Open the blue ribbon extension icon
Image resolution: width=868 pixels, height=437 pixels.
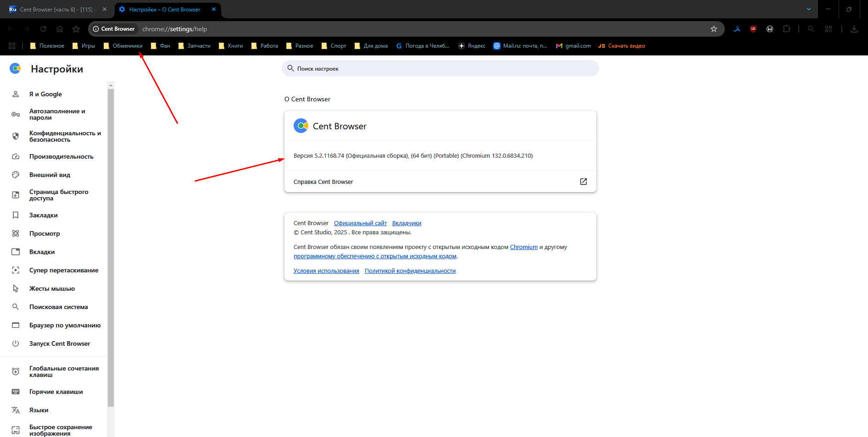[737, 29]
